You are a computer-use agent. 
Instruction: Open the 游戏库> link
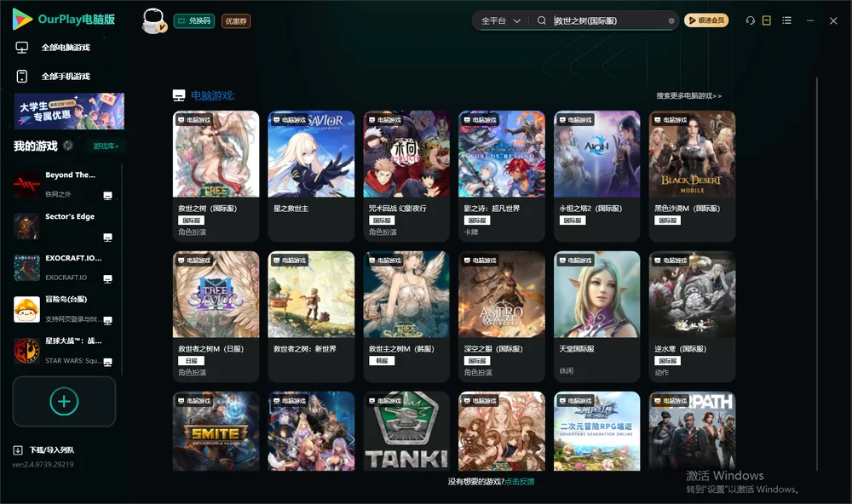coord(106,146)
